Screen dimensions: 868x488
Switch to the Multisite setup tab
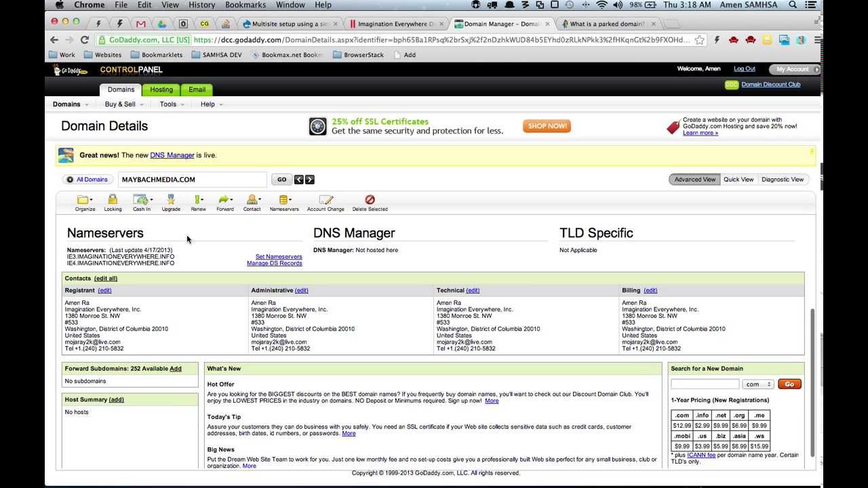290,24
